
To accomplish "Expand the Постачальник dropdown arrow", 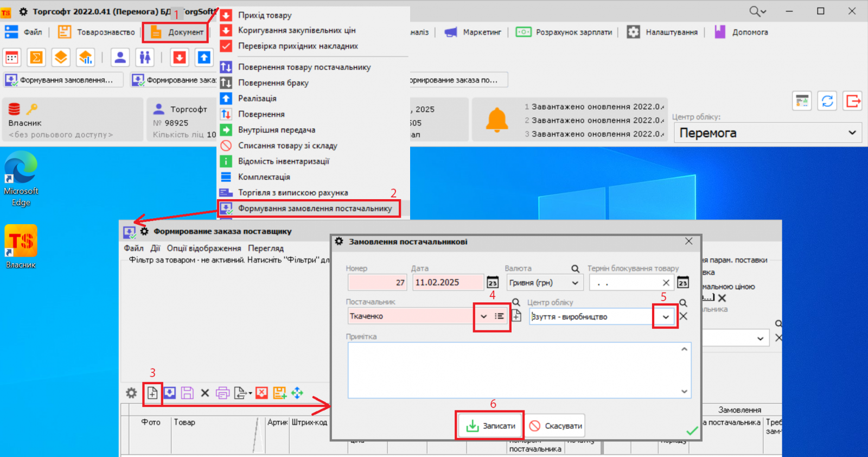I will click(483, 316).
